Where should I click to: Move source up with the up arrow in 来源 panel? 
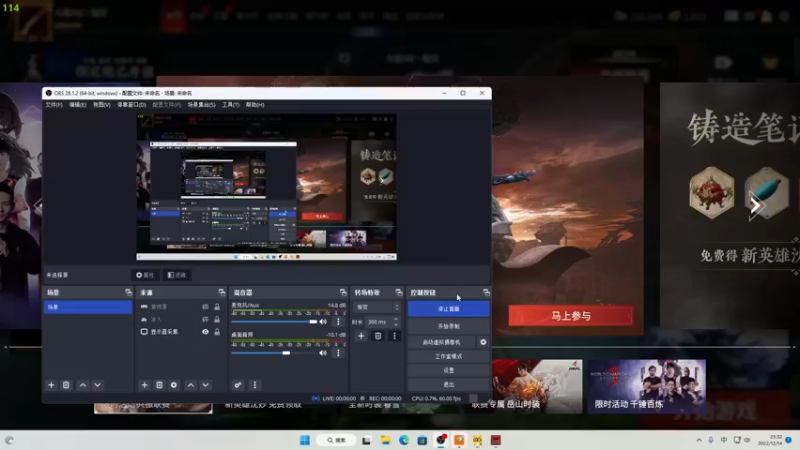pos(191,385)
